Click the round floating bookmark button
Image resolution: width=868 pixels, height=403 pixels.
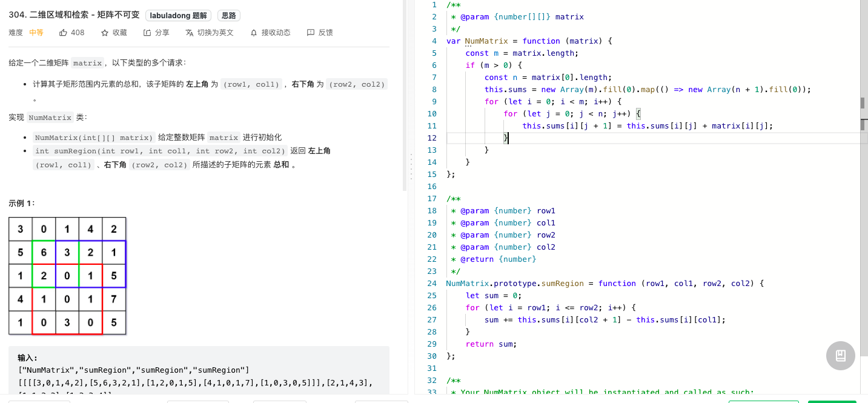[841, 356]
